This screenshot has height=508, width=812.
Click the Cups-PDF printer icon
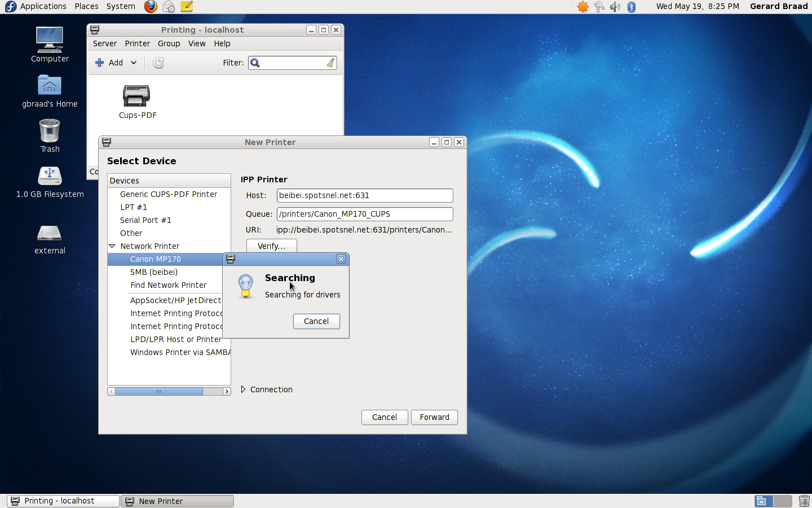coord(136,96)
